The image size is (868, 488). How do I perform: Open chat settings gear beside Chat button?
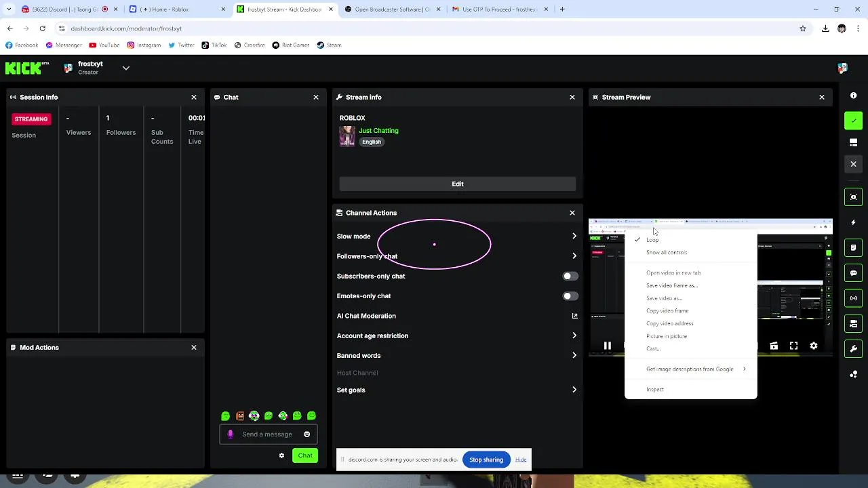(x=281, y=455)
